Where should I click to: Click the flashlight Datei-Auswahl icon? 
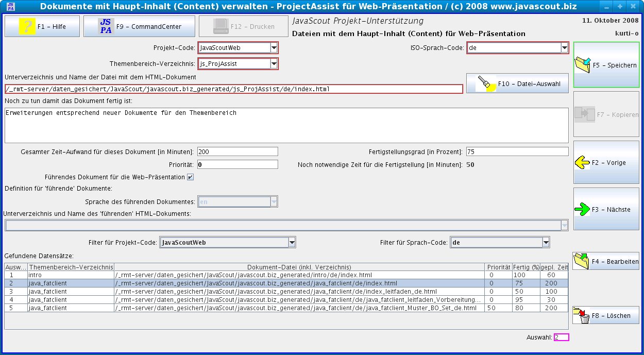coord(486,83)
